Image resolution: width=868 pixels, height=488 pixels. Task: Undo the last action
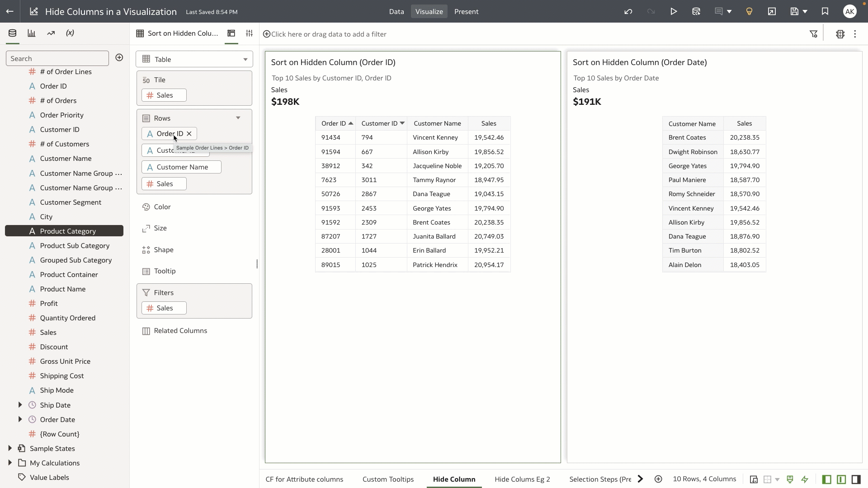[628, 12]
